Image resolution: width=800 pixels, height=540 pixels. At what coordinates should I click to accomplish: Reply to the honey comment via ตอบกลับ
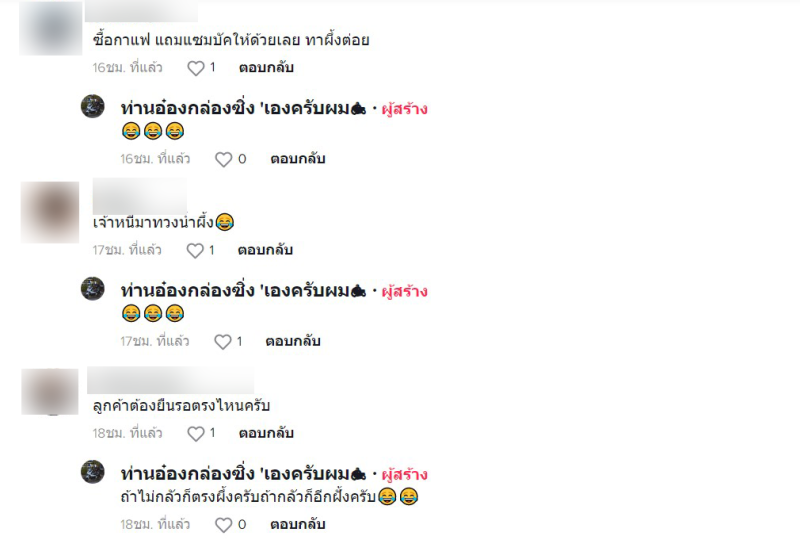(265, 250)
